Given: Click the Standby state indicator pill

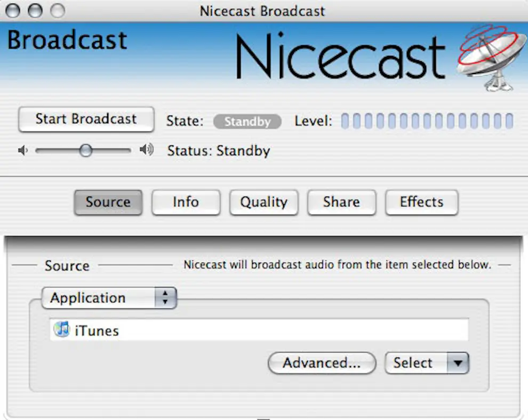Looking at the screenshot, I should click(x=247, y=122).
